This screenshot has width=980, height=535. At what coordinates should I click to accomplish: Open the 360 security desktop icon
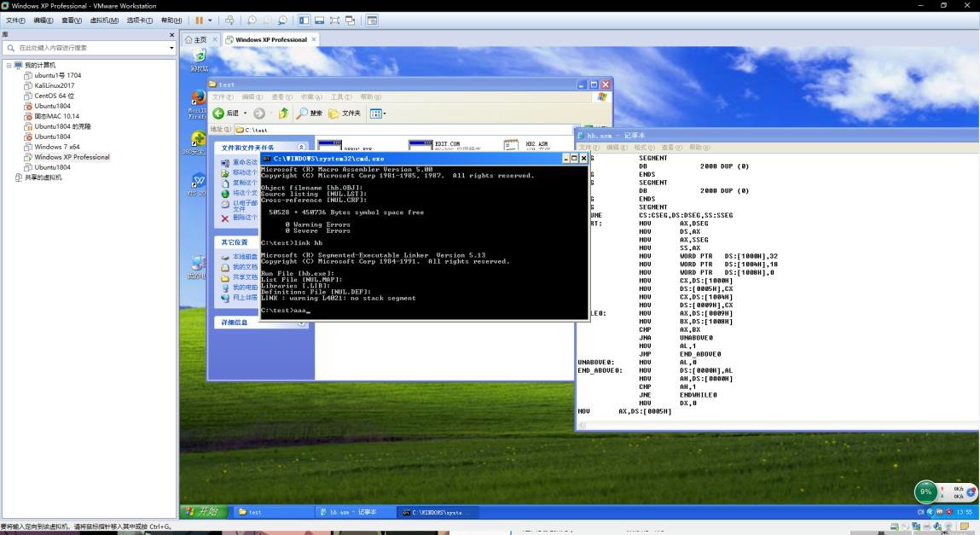(198, 142)
